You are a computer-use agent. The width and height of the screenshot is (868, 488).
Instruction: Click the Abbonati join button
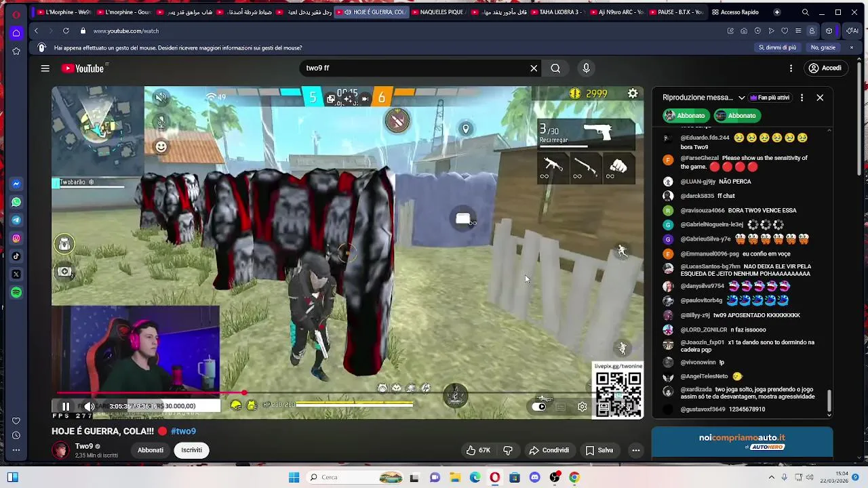pyautogui.click(x=151, y=450)
